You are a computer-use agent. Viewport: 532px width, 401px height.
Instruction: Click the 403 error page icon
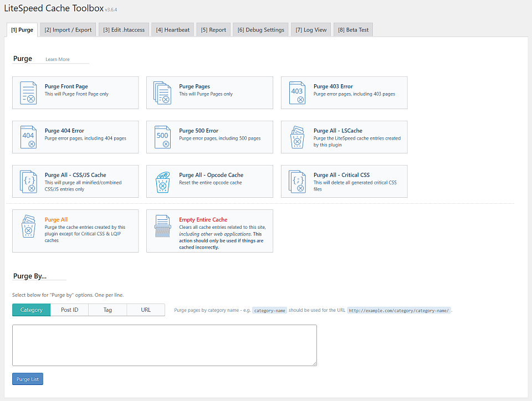click(x=297, y=92)
